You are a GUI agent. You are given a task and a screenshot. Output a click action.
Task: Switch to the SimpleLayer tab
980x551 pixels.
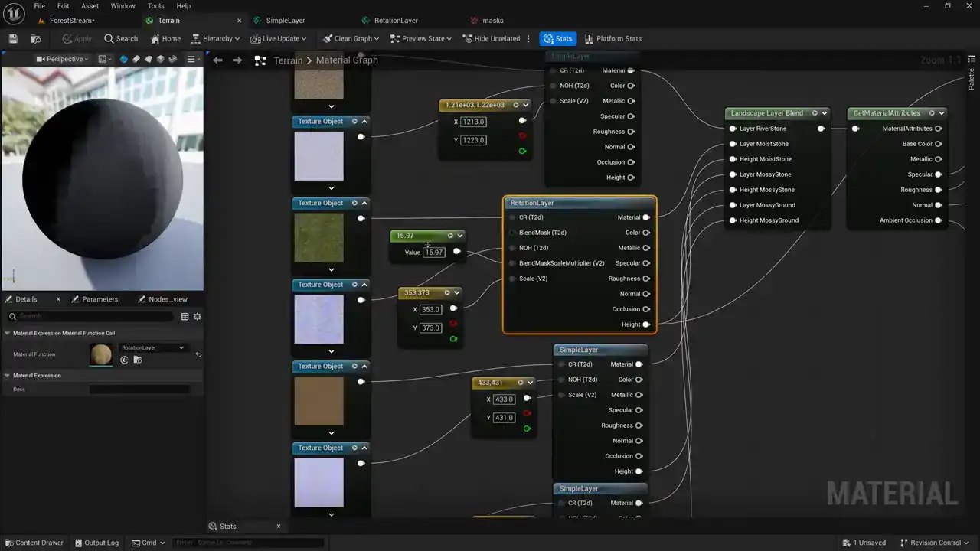pos(285,21)
